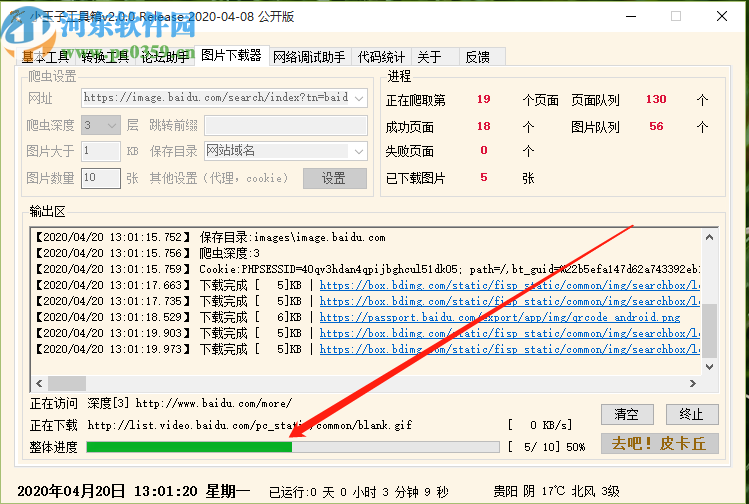Switch to the 转换工具 tab
Screen dimensions: 749x504
coord(105,57)
